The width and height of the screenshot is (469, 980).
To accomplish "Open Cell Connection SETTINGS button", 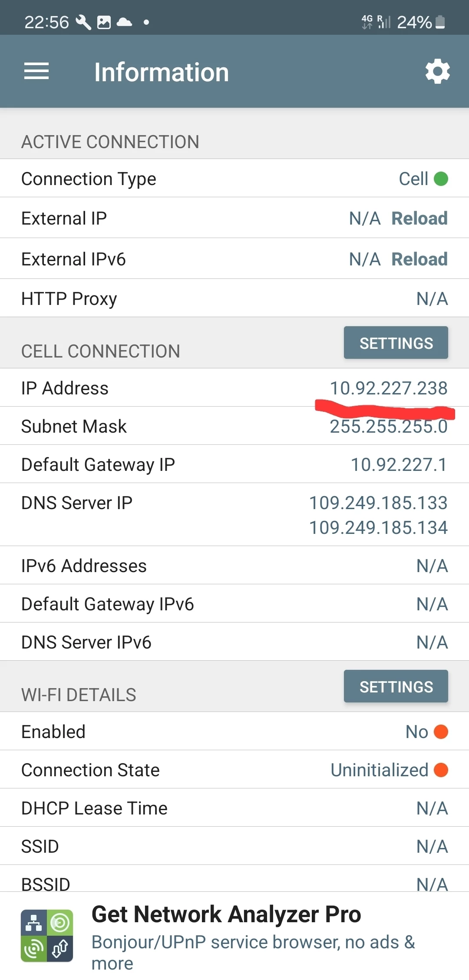I will [396, 343].
